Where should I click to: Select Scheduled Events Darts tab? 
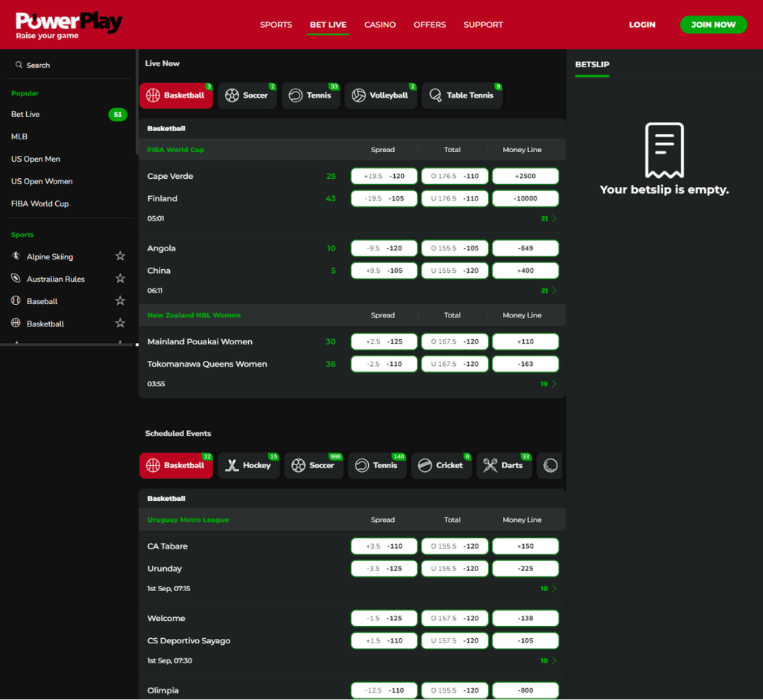(504, 466)
